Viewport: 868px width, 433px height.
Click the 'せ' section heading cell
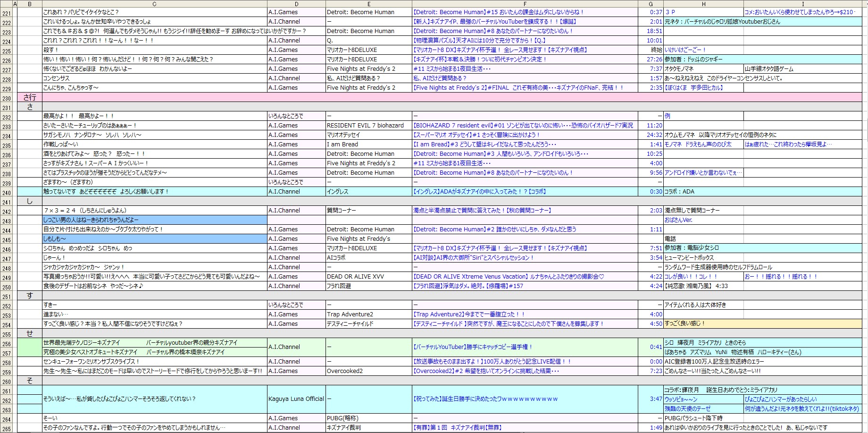(x=30, y=333)
